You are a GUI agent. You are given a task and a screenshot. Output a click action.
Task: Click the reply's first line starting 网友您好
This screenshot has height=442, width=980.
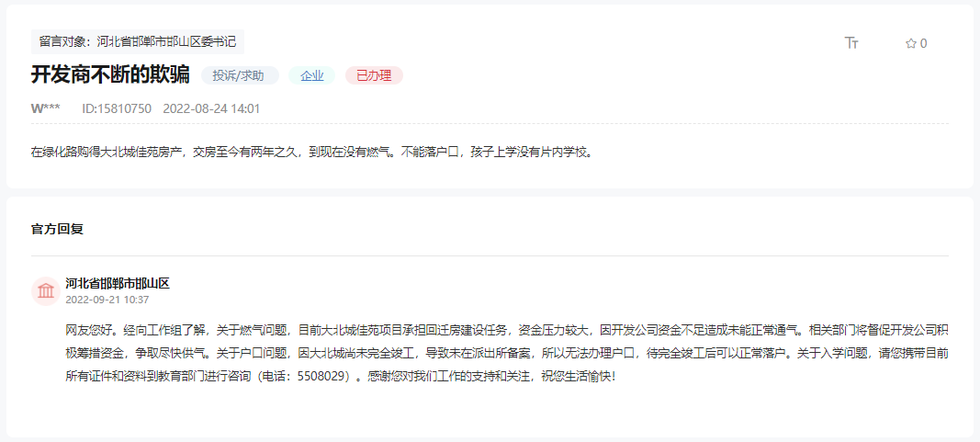(507, 330)
